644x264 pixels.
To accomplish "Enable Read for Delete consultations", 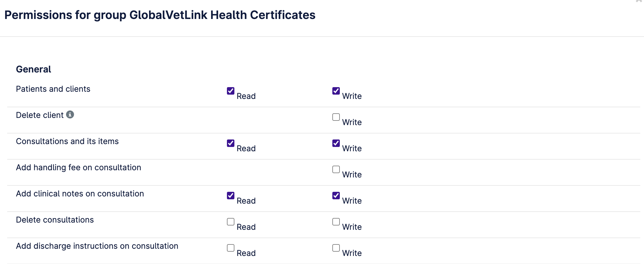I will tap(231, 222).
